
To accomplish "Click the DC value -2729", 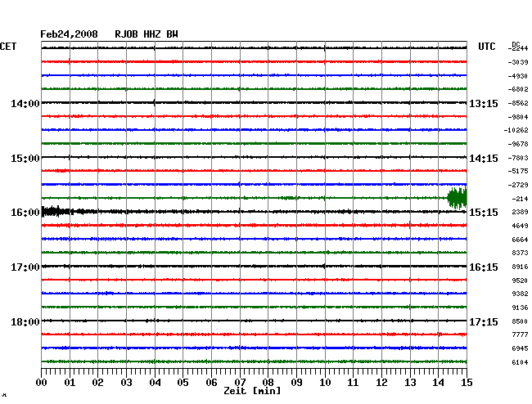I will point(518,185).
